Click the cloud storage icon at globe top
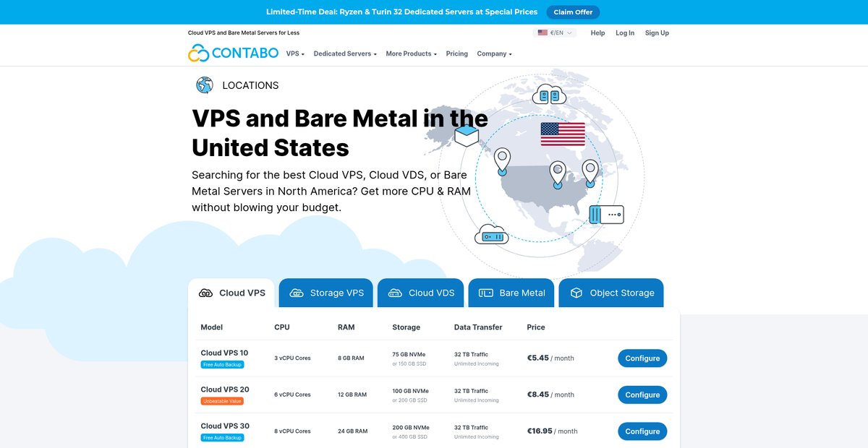868x448 pixels. [549, 95]
